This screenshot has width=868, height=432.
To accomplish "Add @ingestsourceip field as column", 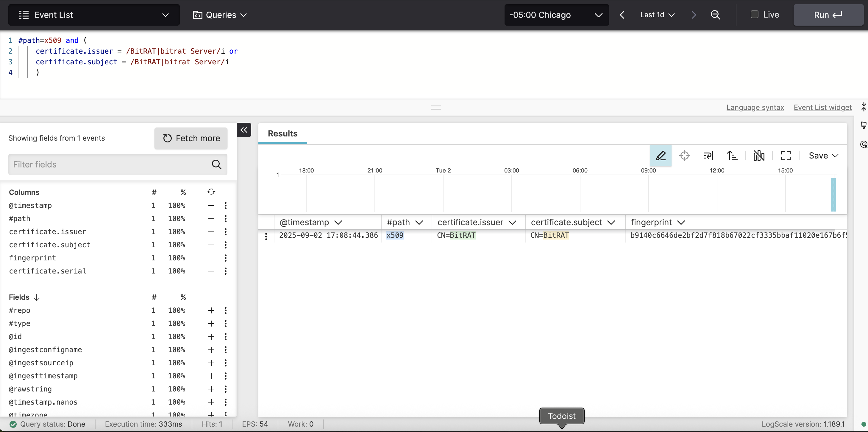I will (211, 363).
